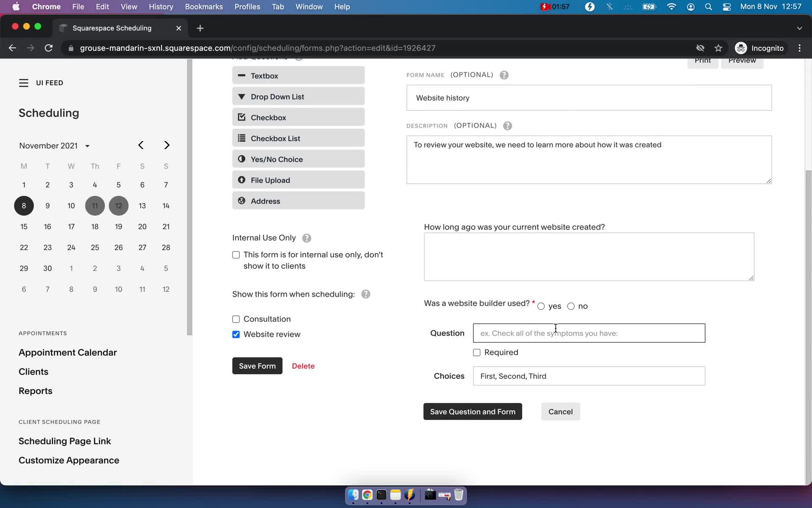The width and height of the screenshot is (812, 508).
Task: Delete this form
Action: click(303, 366)
